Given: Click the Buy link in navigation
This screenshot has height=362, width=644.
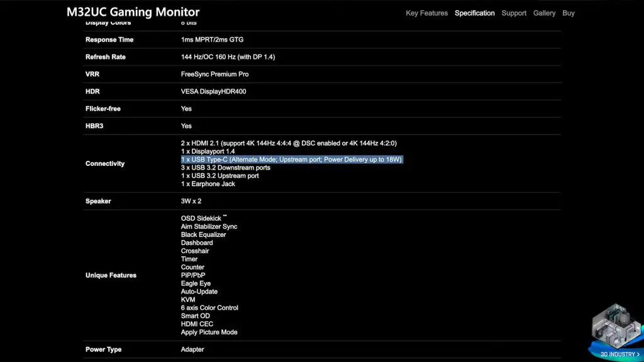Looking at the screenshot, I should coord(569,13).
